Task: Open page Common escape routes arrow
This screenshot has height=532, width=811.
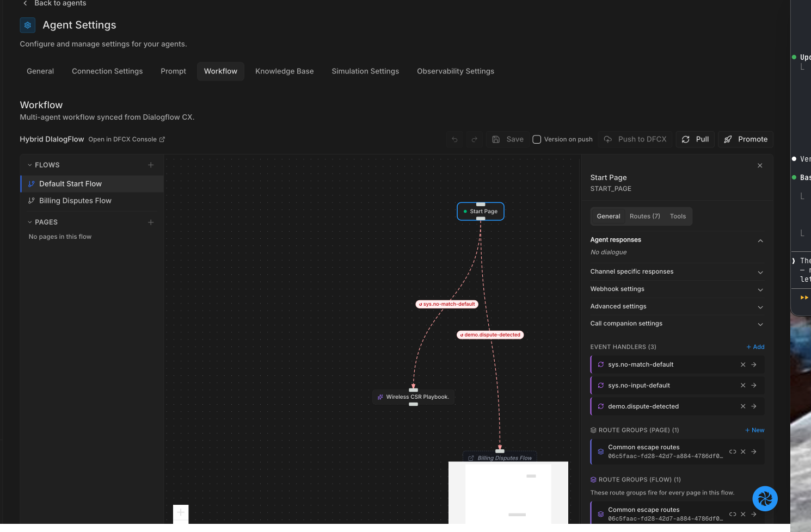Action: click(x=754, y=451)
